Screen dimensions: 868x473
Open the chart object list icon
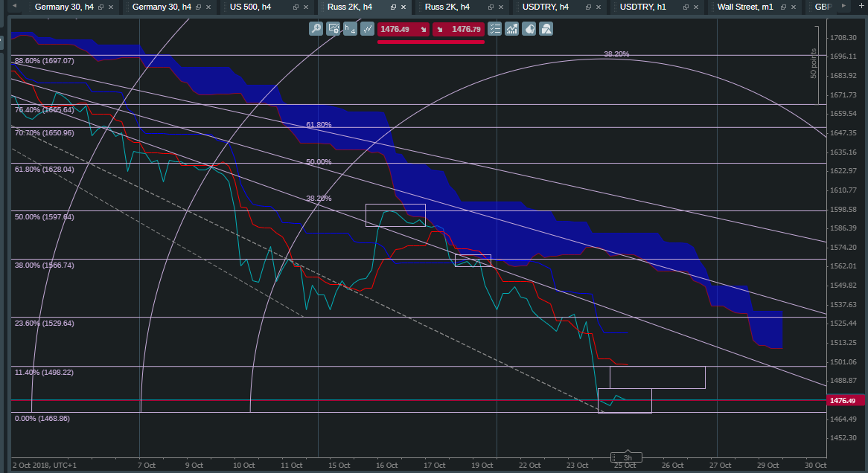point(494,29)
